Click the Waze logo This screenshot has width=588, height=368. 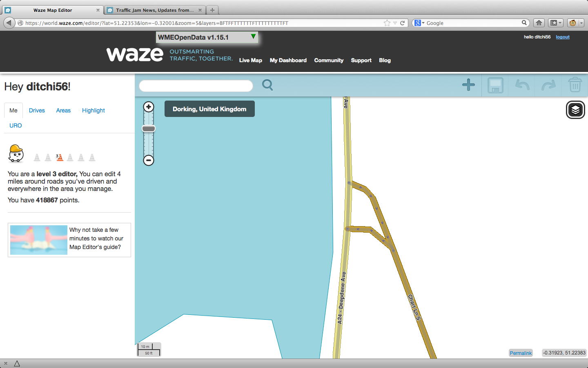tap(135, 54)
